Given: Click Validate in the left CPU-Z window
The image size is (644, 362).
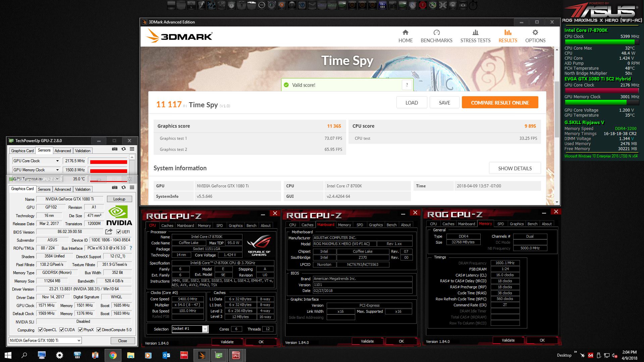Looking at the screenshot, I should [x=227, y=342].
